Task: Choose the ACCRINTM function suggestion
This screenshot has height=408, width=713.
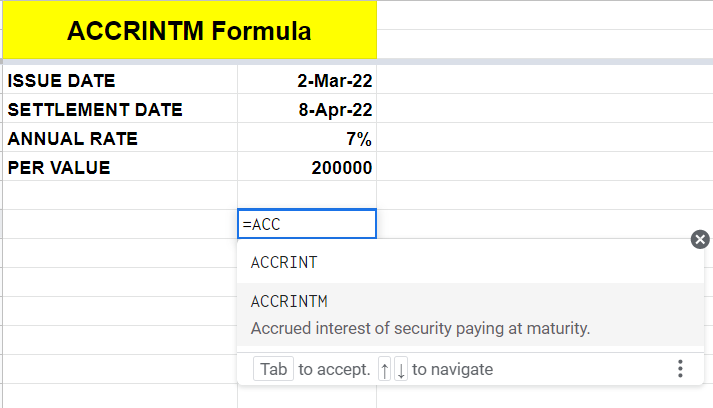Action: tap(471, 314)
